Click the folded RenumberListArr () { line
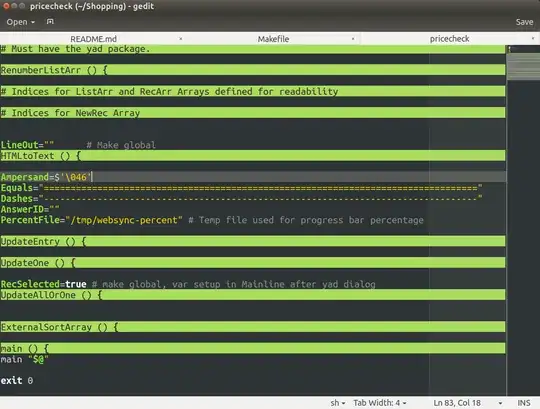The height and width of the screenshot is (409, 540). click(x=253, y=70)
